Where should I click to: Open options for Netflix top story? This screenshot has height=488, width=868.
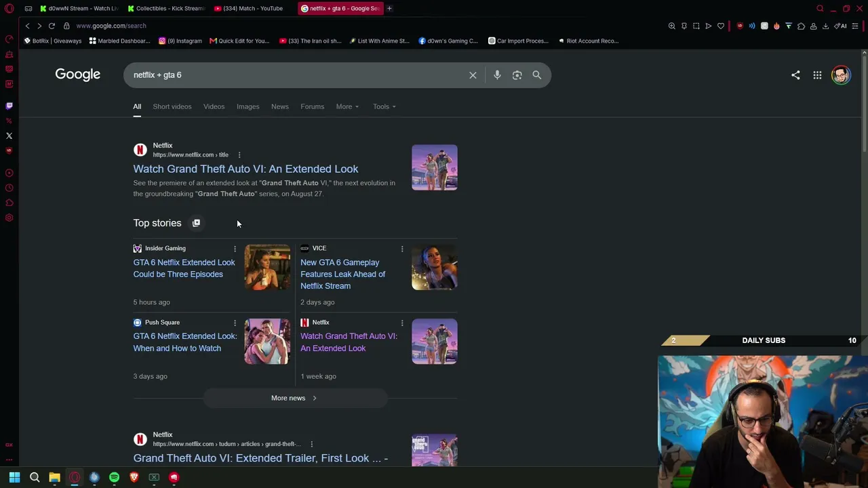(401, 323)
